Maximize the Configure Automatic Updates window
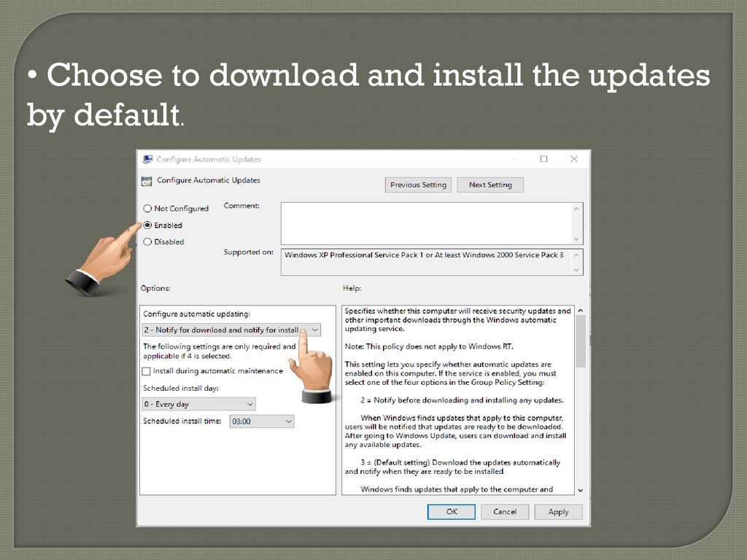 click(x=543, y=158)
